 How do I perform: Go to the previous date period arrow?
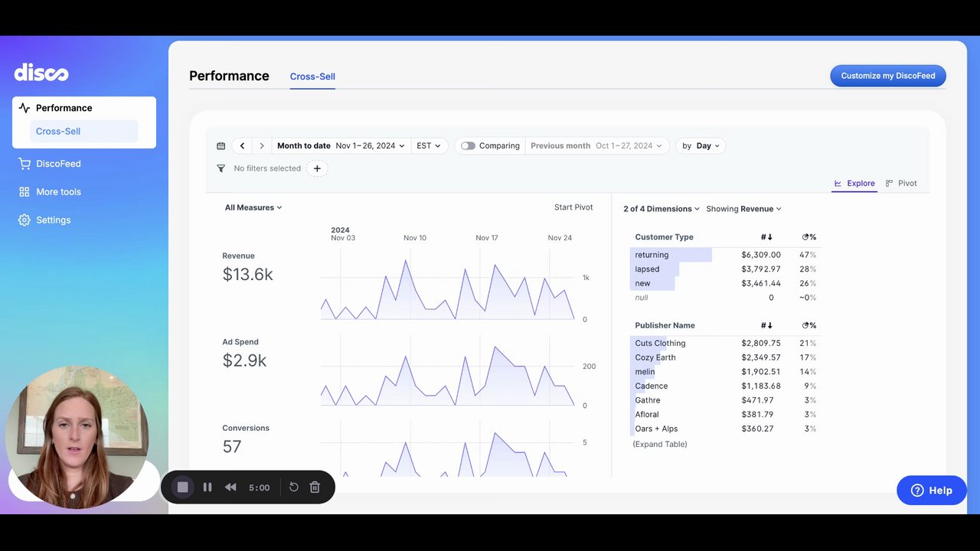tap(242, 146)
